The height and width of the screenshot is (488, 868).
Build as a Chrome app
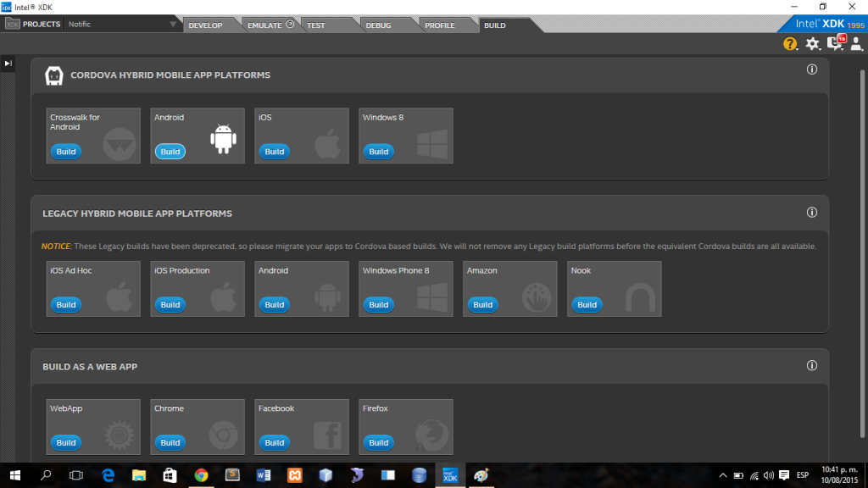click(170, 442)
